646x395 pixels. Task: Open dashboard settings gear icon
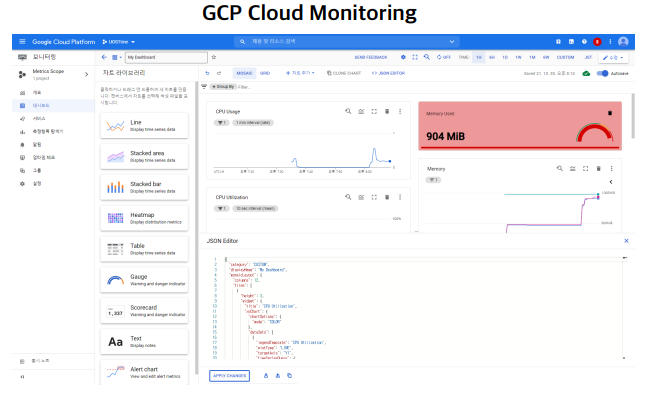tap(403, 57)
